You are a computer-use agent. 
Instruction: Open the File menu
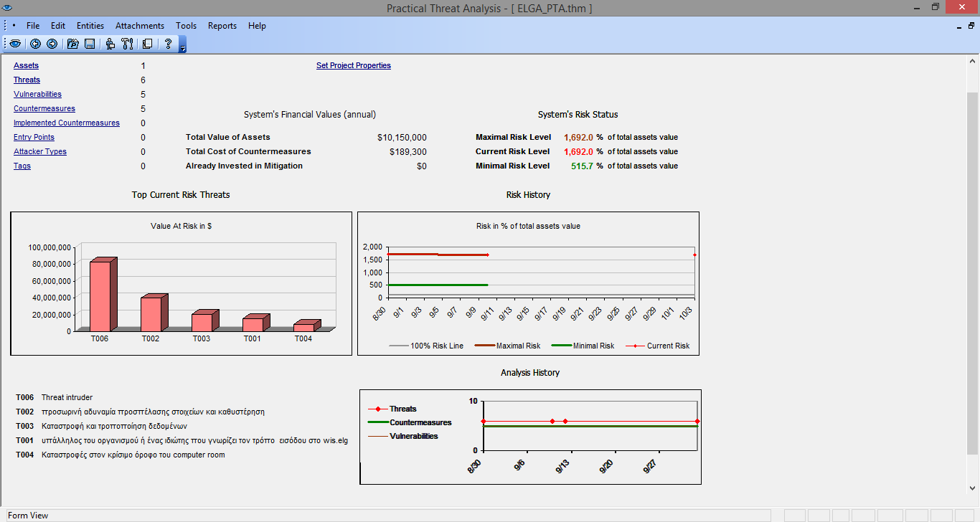(x=33, y=26)
